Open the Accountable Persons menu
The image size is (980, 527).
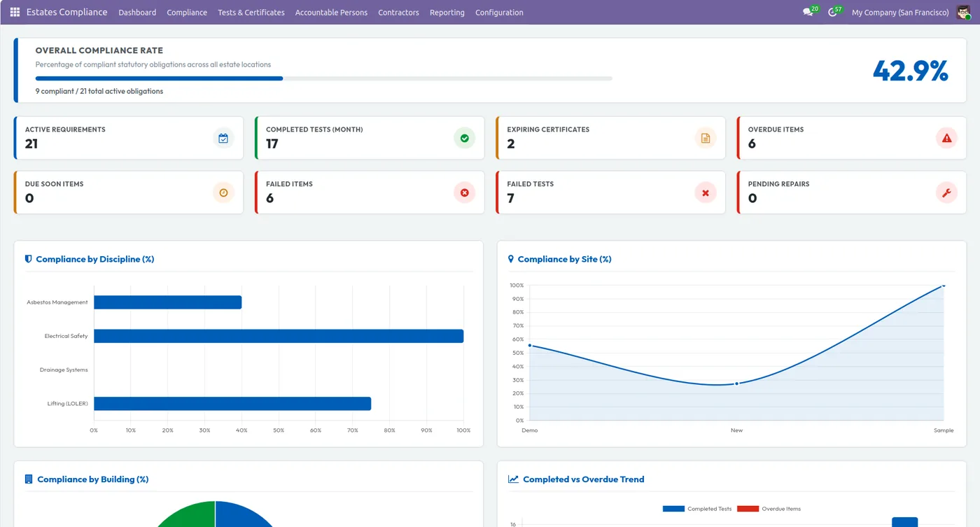pos(331,13)
